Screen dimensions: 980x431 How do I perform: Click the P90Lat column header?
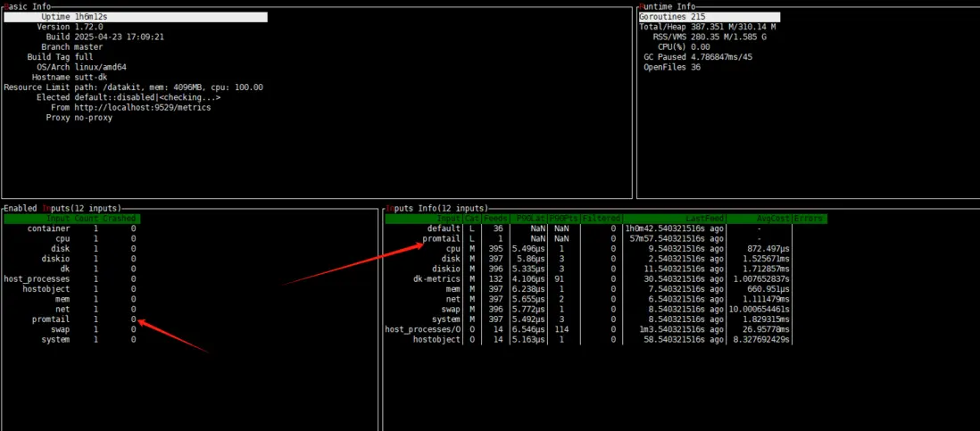click(x=528, y=219)
